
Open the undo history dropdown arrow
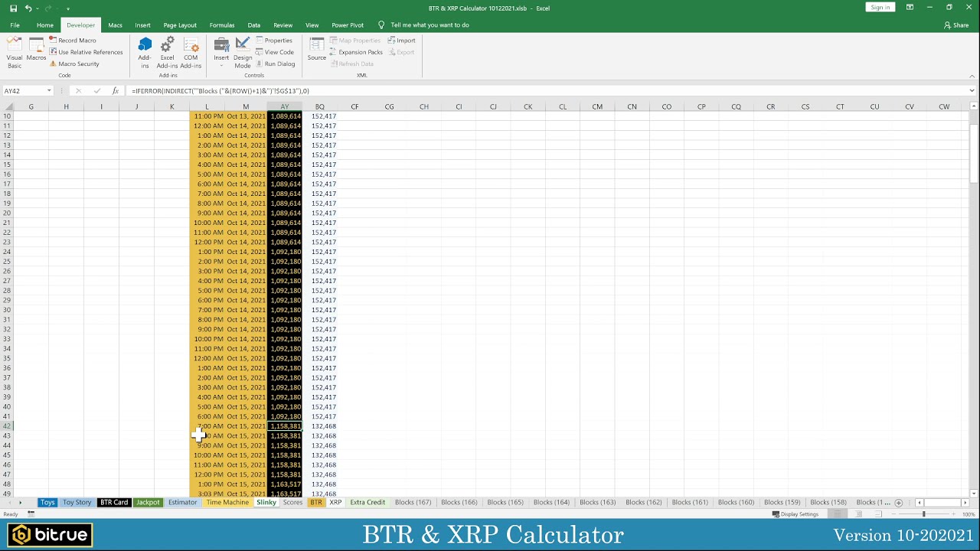37,8
